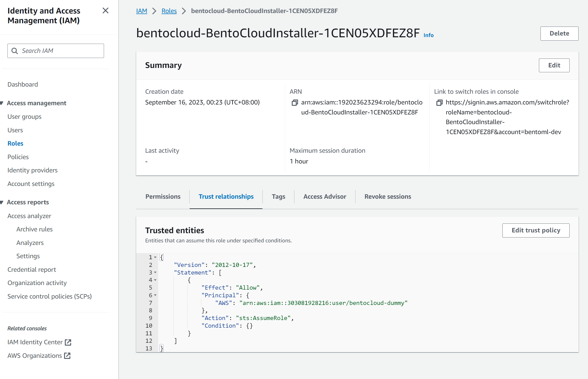The image size is (588, 379).
Task: Fold the Principal block at line 6
Action: [155, 295]
